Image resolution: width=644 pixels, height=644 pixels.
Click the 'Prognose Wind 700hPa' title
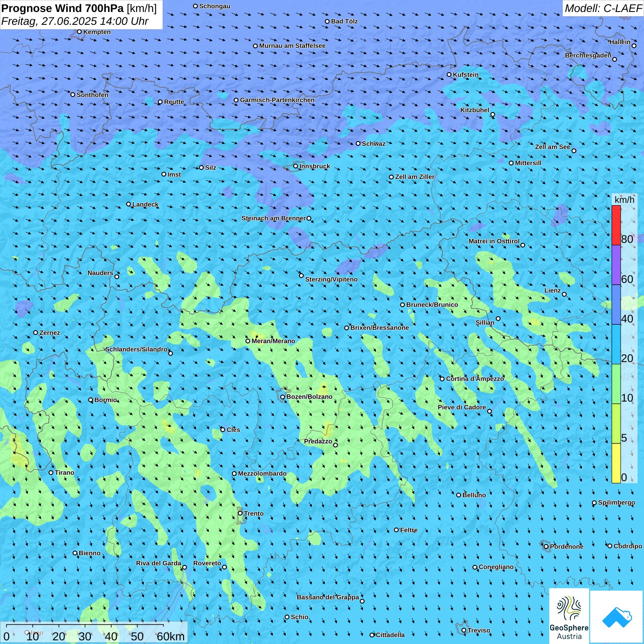63,8
